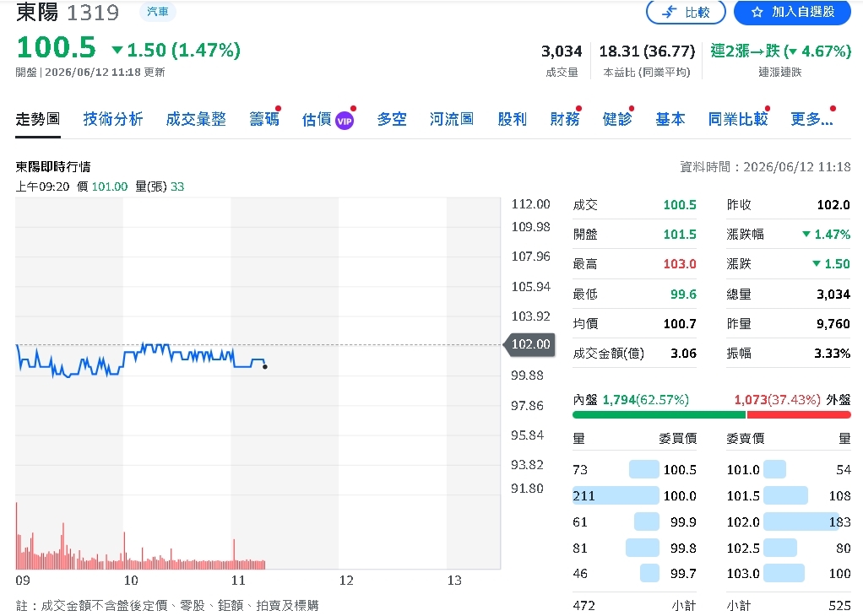This screenshot has height=616, width=863.
Task: Open the 基本 tab
Action: coord(670,119)
